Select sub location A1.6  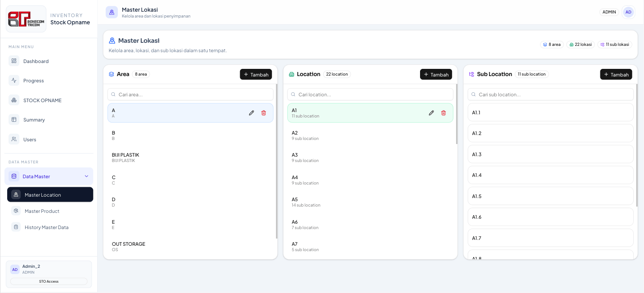tap(550, 217)
